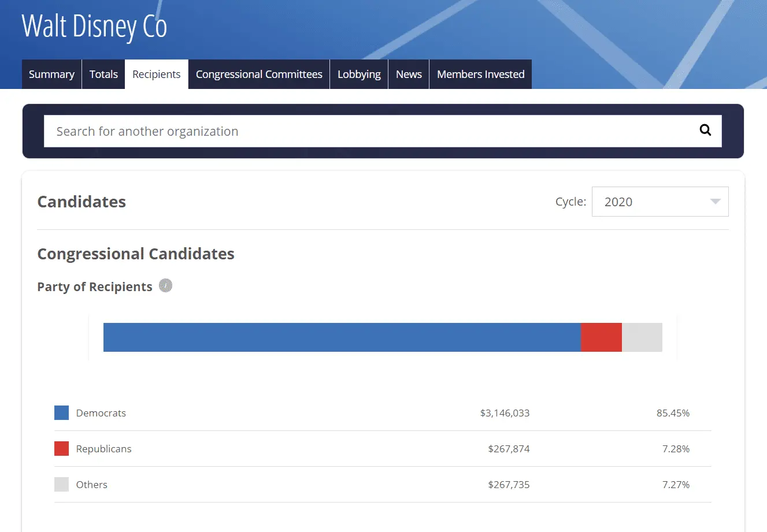Open the Members Invested tab
This screenshot has height=532, width=767.
point(480,75)
